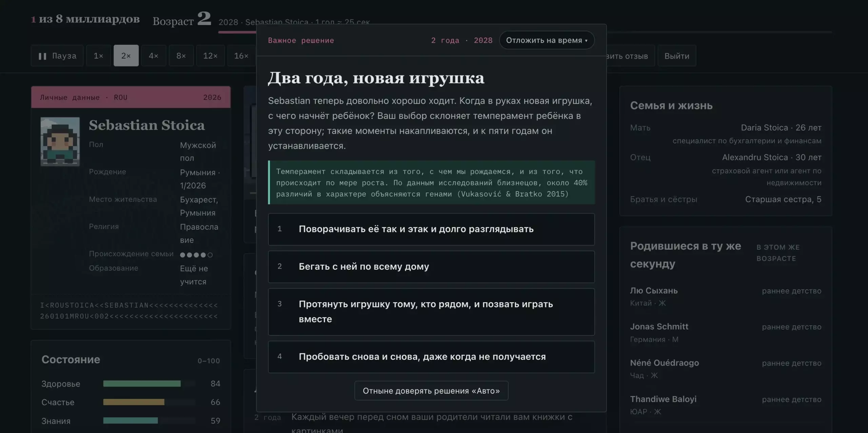
Task: Click the Состояние panel heading
Action: pyautogui.click(x=71, y=359)
